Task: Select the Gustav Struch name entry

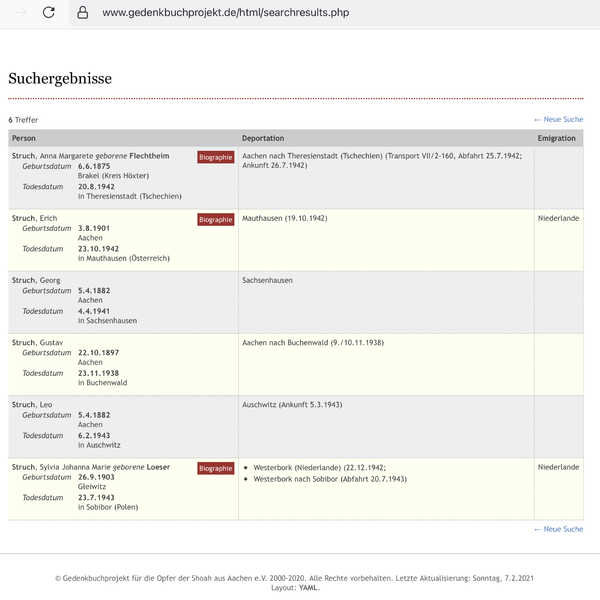Action: coord(37,343)
